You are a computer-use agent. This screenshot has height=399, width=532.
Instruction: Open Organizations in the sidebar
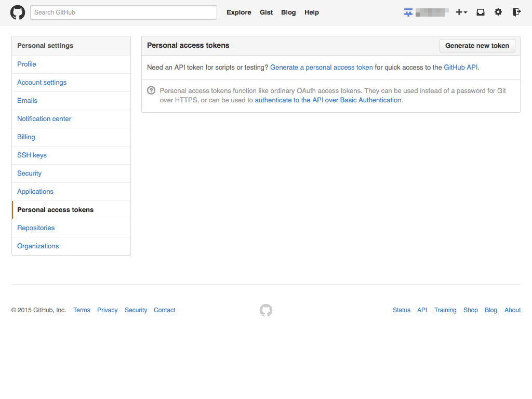(x=38, y=246)
